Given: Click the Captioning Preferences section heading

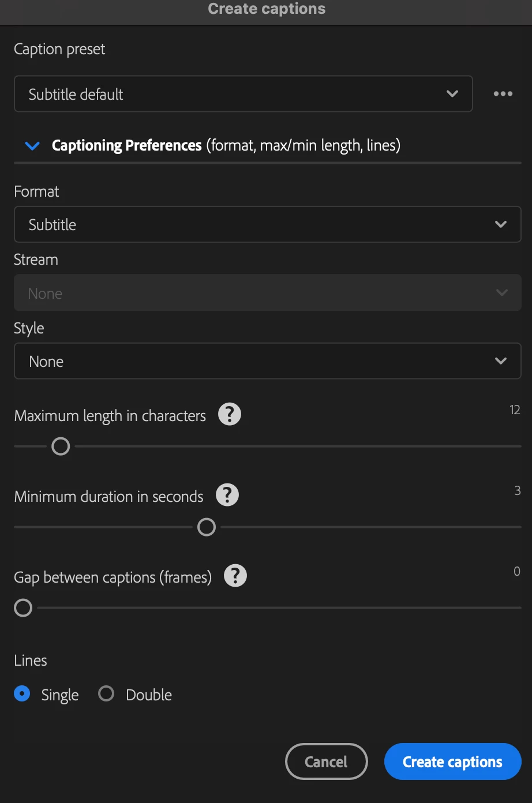Looking at the screenshot, I should [x=127, y=145].
